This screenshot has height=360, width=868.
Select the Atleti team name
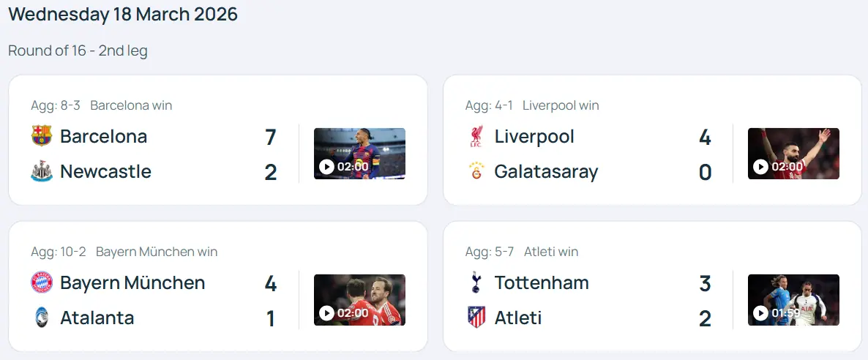click(x=517, y=318)
